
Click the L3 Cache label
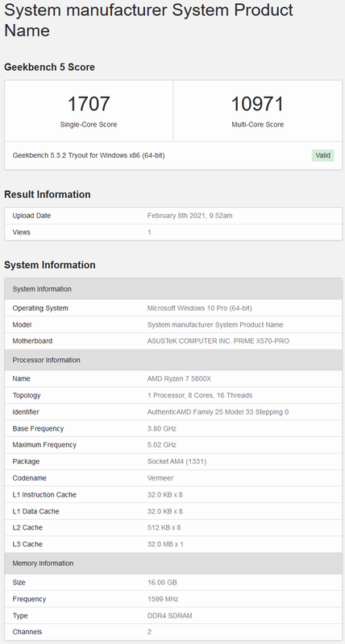[x=27, y=544]
